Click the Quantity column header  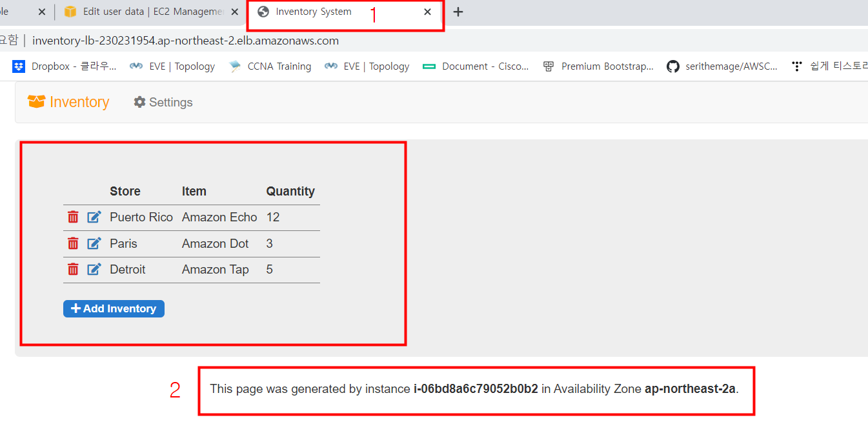[290, 191]
